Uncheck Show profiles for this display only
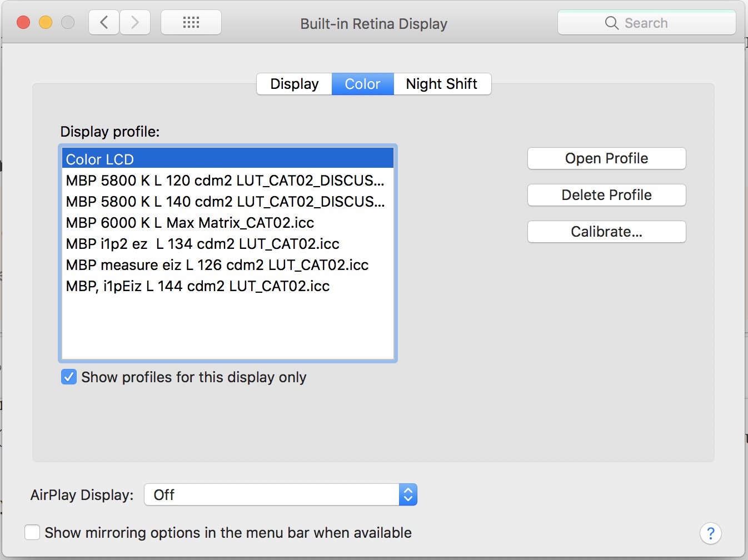Screen dimensions: 748x560 click(x=68, y=377)
